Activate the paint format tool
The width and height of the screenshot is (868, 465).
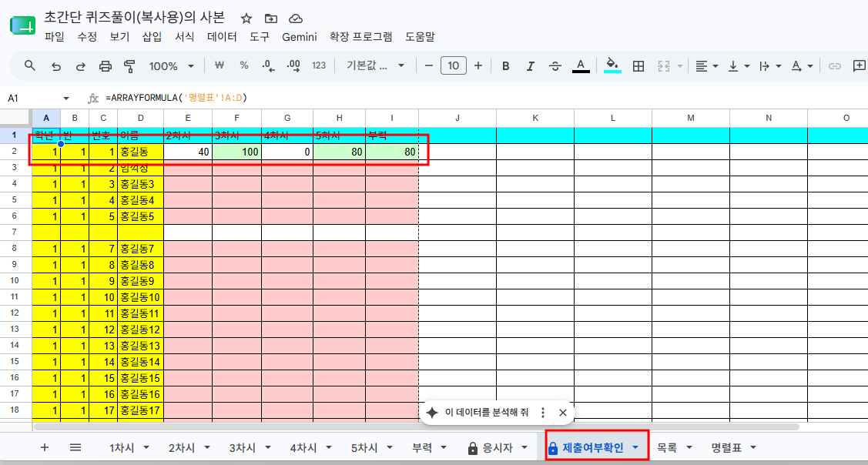(x=129, y=66)
